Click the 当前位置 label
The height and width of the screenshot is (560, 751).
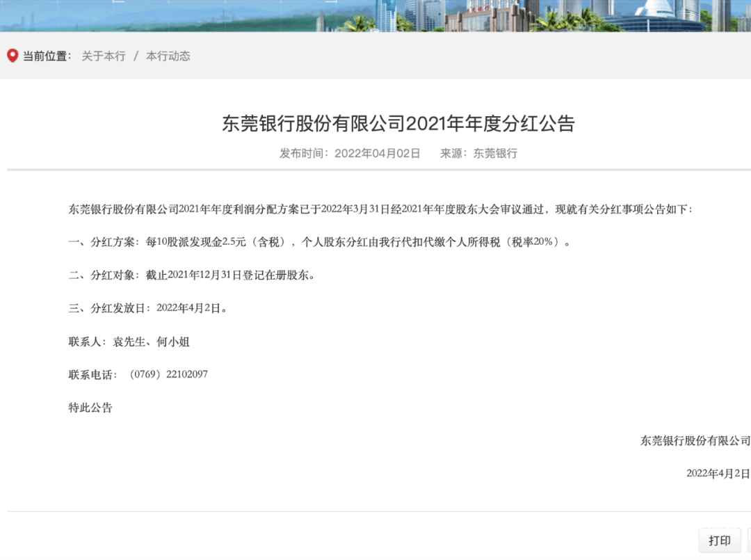click(47, 56)
